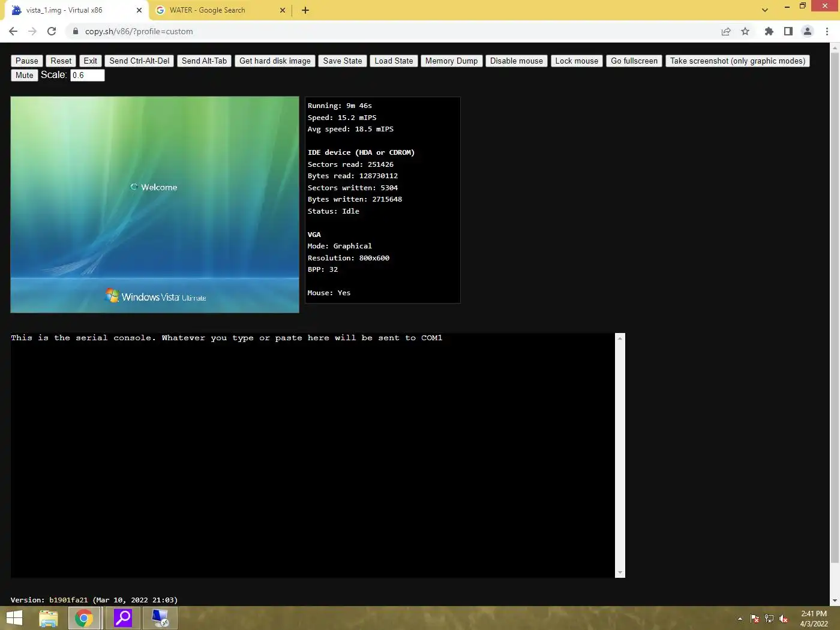
Task: Click the "Running: 9m 46s" text
Action: 340,106
